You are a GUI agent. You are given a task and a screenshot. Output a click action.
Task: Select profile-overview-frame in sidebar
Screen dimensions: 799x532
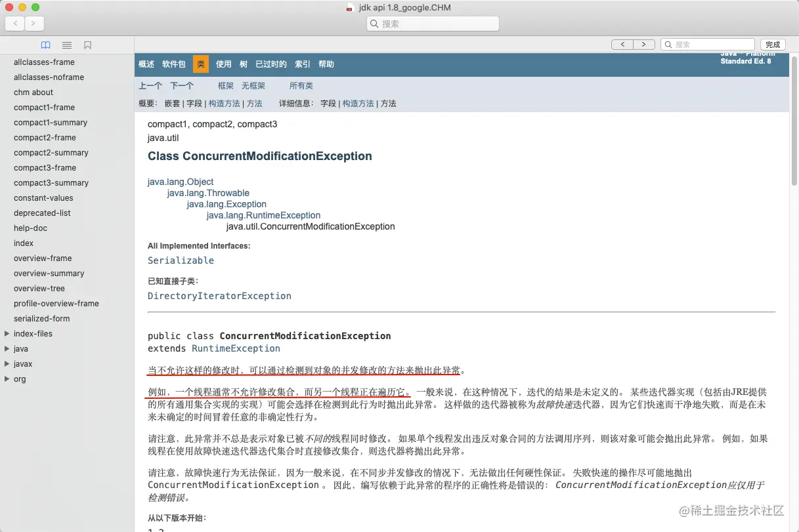coord(56,304)
